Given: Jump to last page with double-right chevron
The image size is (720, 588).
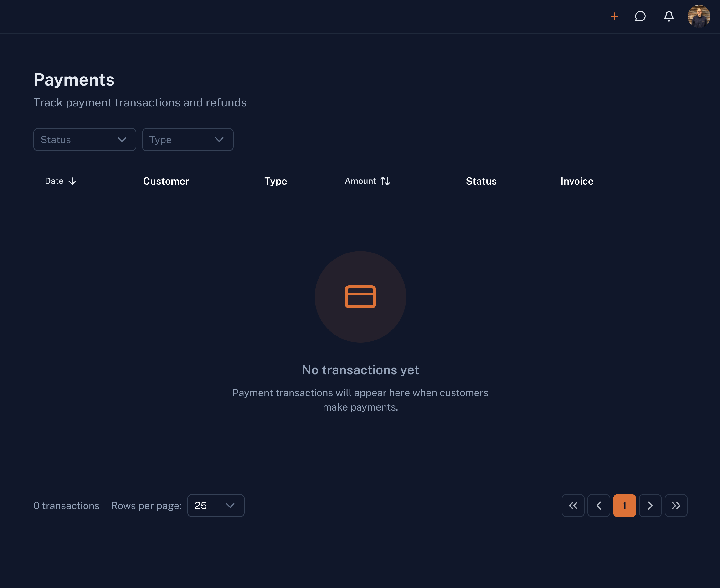Looking at the screenshot, I should [x=676, y=506].
